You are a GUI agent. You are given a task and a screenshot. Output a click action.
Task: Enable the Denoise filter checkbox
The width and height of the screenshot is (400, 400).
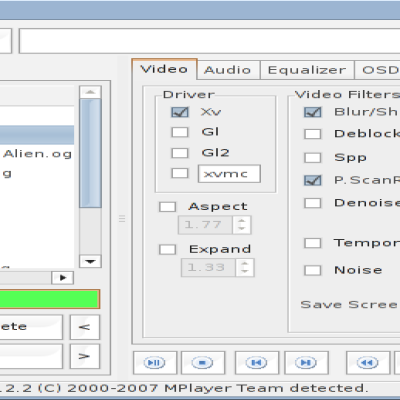[313, 203]
